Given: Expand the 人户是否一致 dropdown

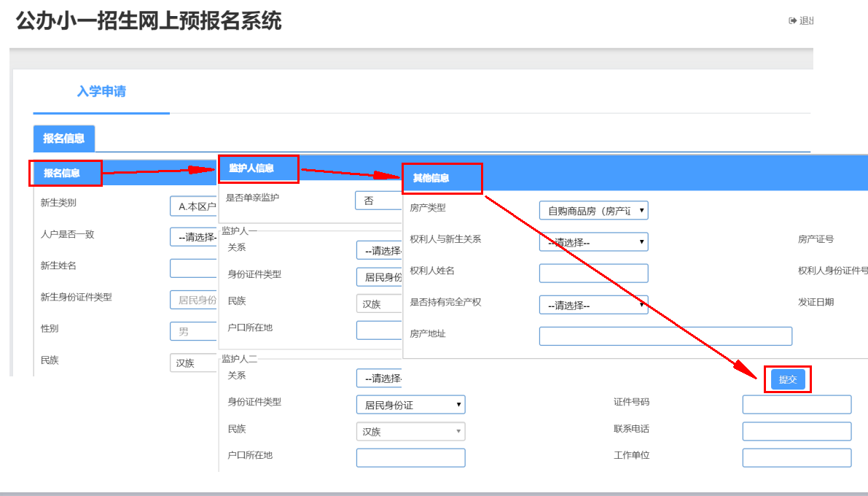Looking at the screenshot, I should click(x=194, y=237).
